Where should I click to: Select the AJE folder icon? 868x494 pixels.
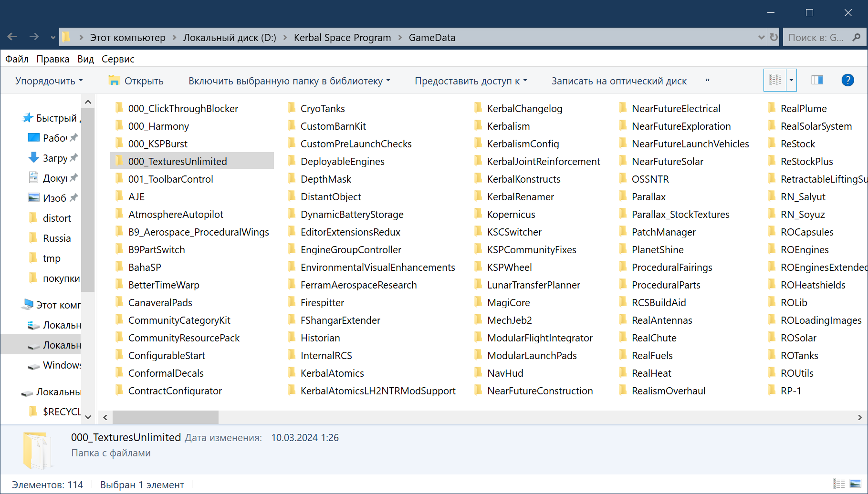click(x=119, y=196)
